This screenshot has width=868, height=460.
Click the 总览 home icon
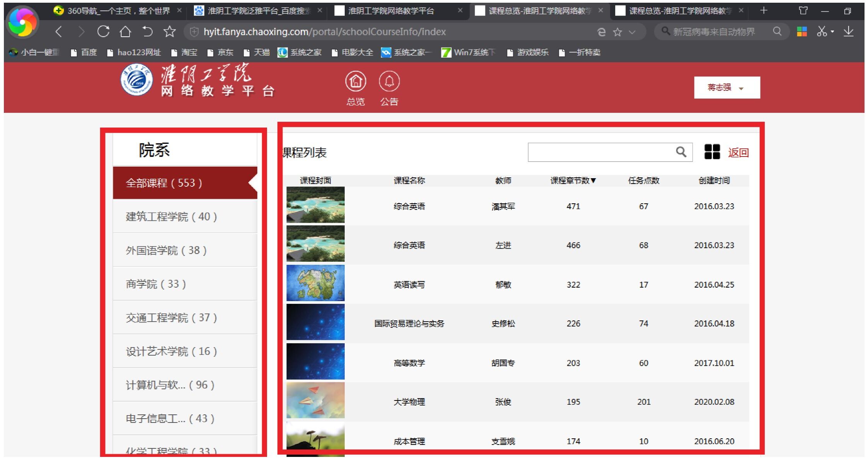[x=355, y=82]
